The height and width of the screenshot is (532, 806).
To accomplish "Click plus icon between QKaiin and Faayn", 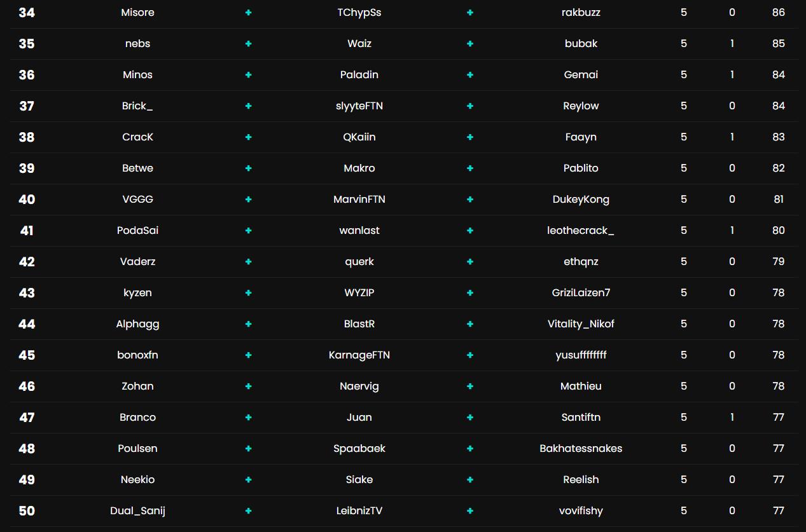I will click(470, 137).
